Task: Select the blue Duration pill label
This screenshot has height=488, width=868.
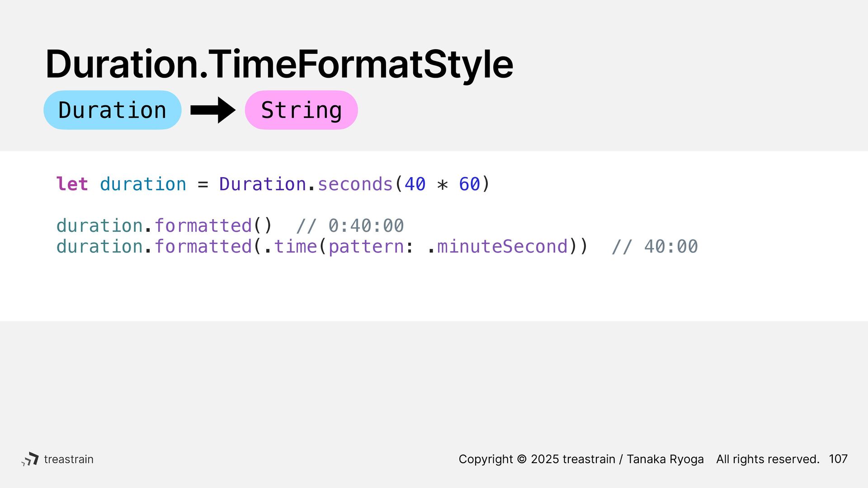Action: [x=113, y=110]
